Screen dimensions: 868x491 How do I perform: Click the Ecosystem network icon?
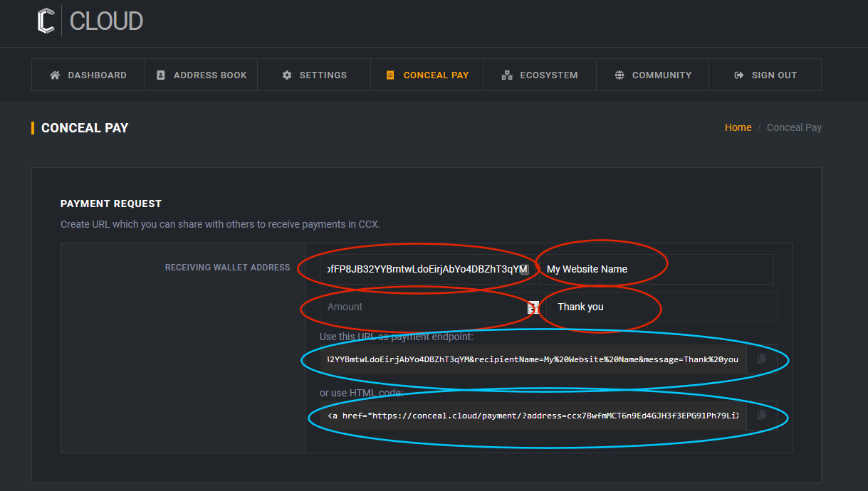[507, 75]
